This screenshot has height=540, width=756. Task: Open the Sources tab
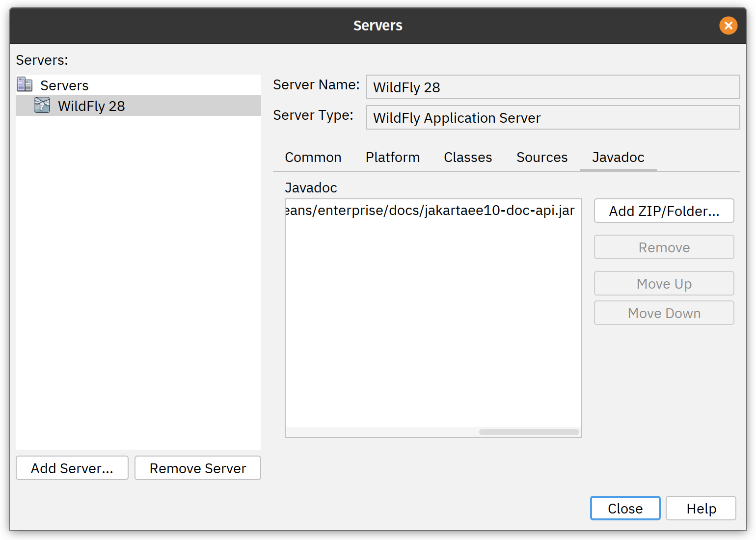(542, 157)
